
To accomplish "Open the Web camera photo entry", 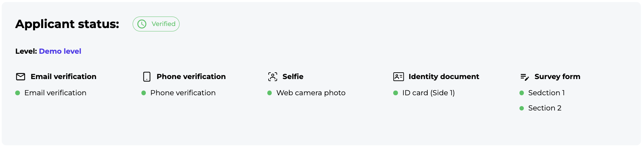I will pos(311,93).
